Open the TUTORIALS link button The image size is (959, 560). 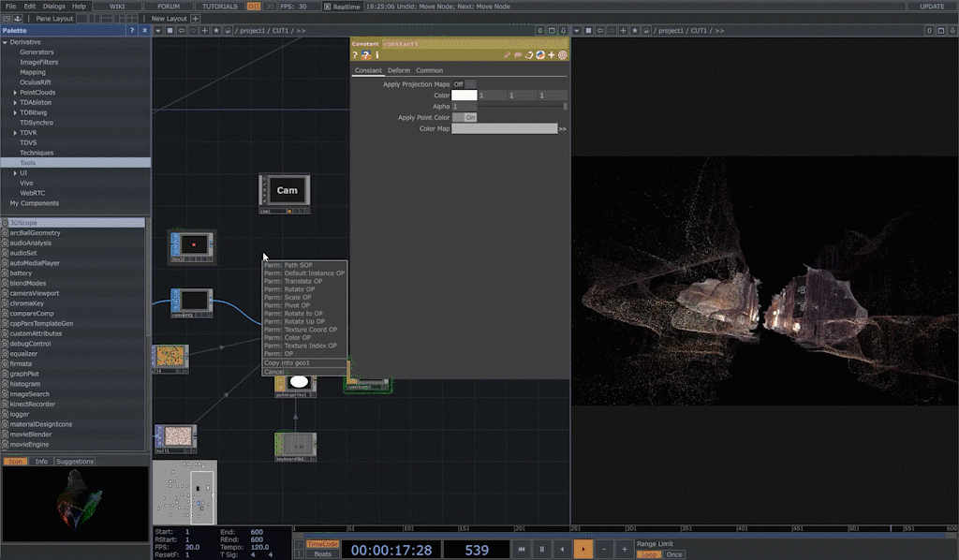[x=220, y=7]
